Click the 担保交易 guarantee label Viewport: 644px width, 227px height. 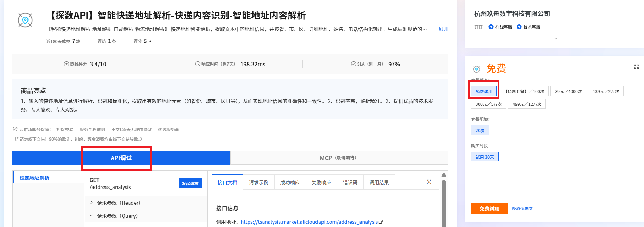[65, 129]
